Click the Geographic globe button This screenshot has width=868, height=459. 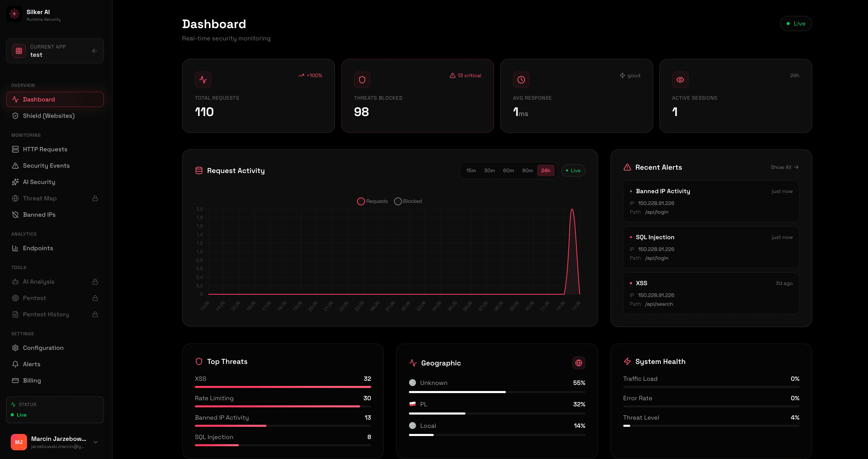[x=578, y=363]
